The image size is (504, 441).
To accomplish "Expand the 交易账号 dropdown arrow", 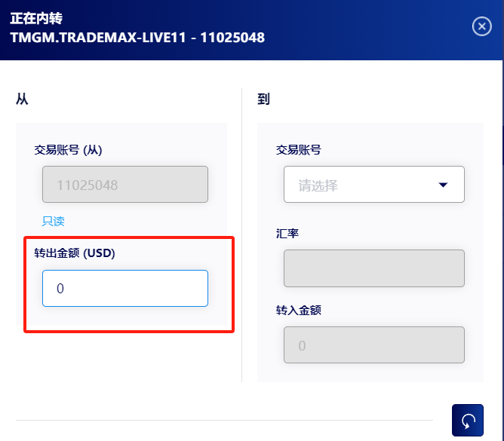I will pos(443,185).
